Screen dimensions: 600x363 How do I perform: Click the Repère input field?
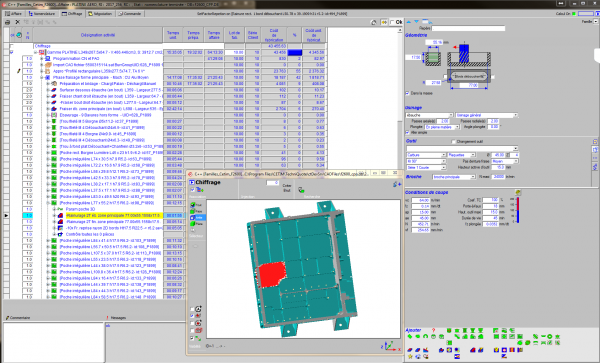click(469, 28)
